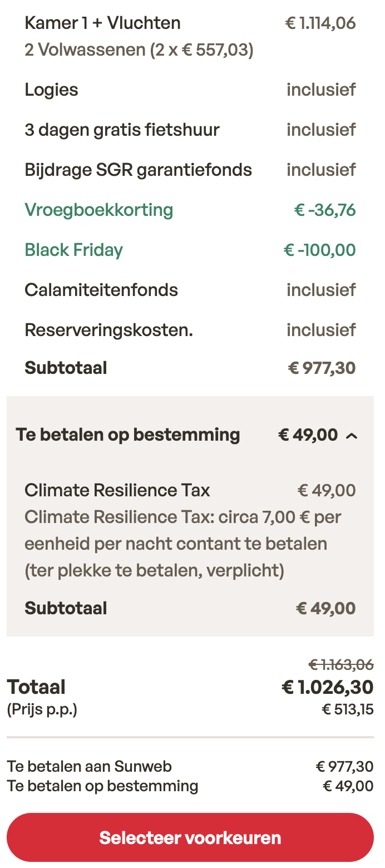
Task: Click the strikethrough price € 1.163,06
Action: pyautogui.click(x=341, y=664)
